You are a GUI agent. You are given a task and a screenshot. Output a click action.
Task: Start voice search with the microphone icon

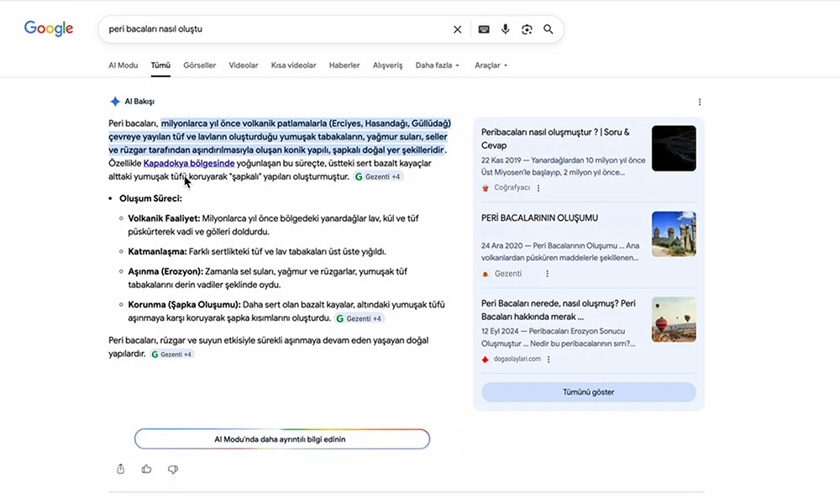click(x=505, y=29)
